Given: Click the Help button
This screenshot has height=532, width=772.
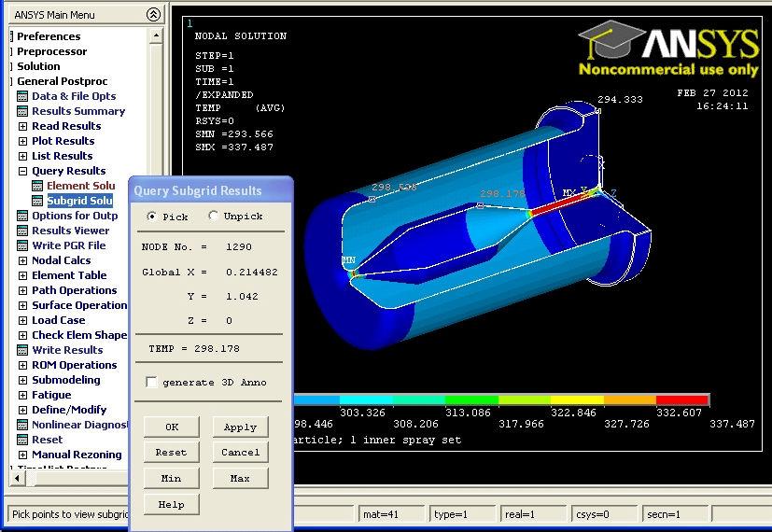Looking at the screenshot, I should pos(172,504).
